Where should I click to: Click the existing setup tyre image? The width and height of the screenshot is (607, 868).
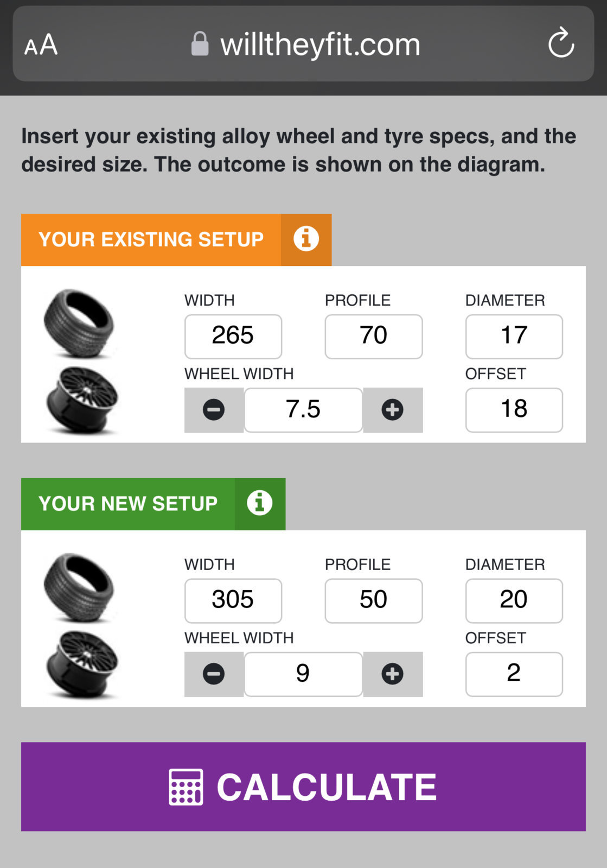click(x=79, y=324)
